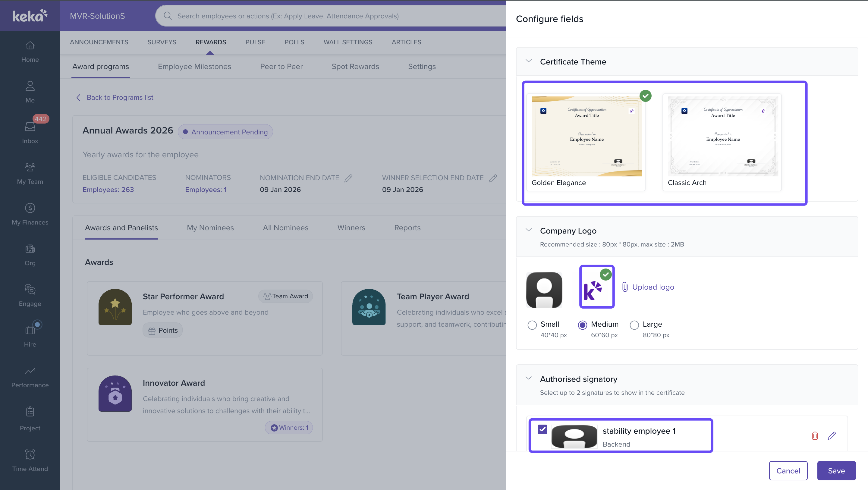
Task: Open the Inbox sidebar icon
Action: (x=30, y=127)
